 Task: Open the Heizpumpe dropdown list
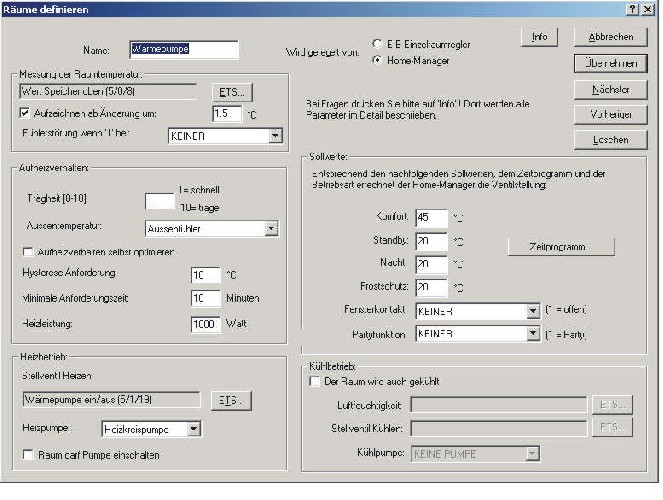(x=194, y=429)
